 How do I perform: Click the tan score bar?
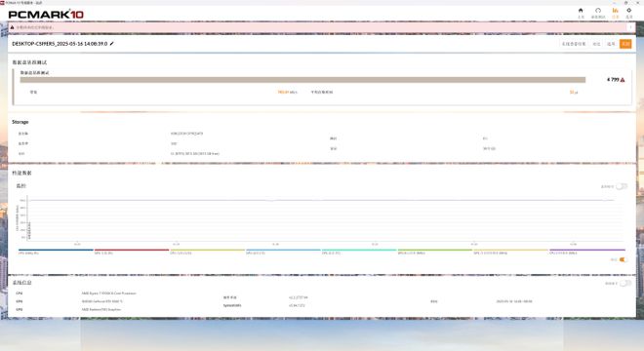(302, 80)
